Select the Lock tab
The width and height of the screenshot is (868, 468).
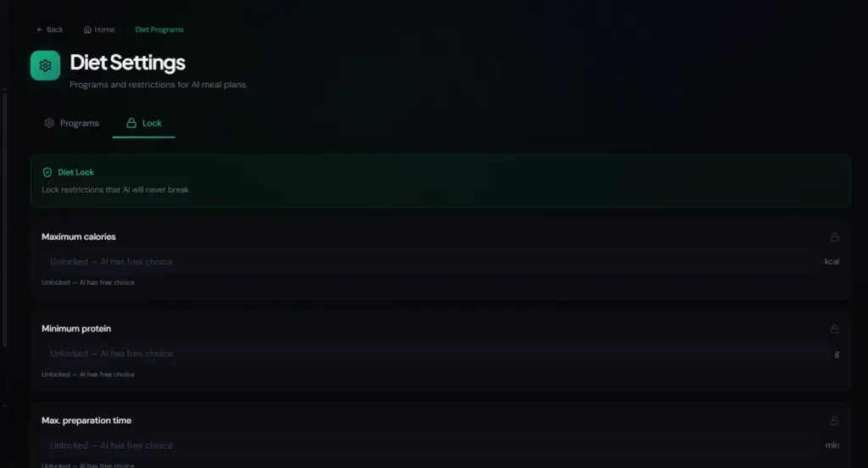click(x=144, y=123)
